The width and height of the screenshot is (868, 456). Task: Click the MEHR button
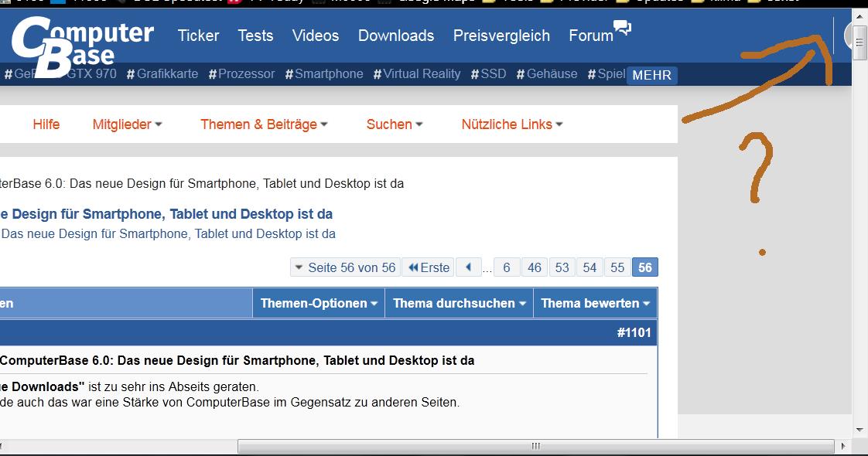click(x=651, y=75)
